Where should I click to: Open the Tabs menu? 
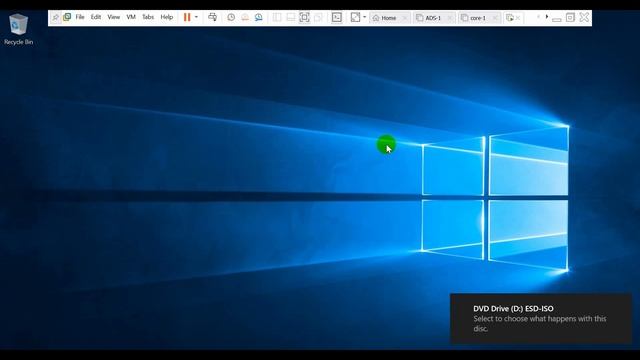148,17
